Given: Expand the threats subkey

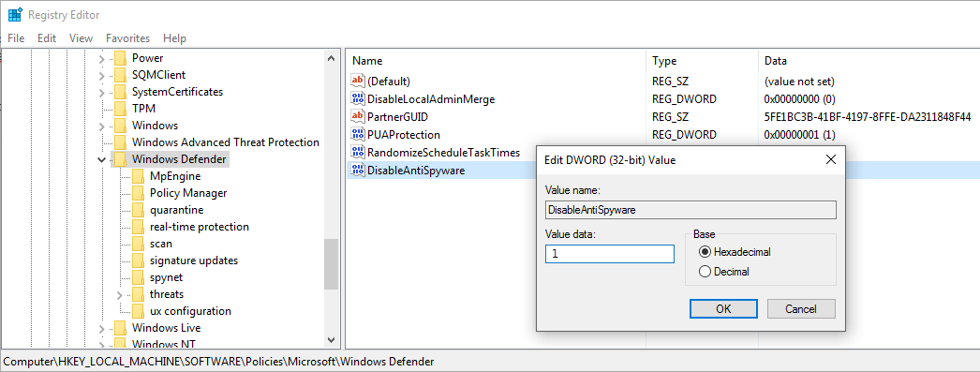Looking at the screenshot, I should tap(120, 294).
